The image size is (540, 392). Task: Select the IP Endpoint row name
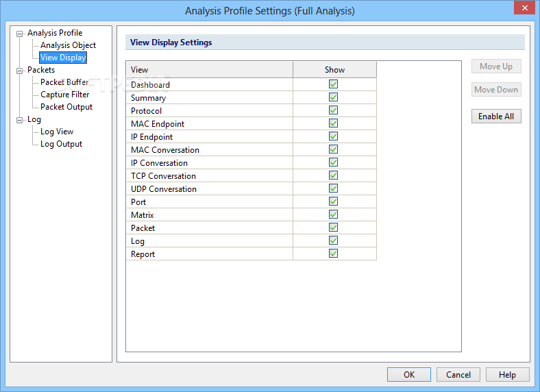(151, 137)
